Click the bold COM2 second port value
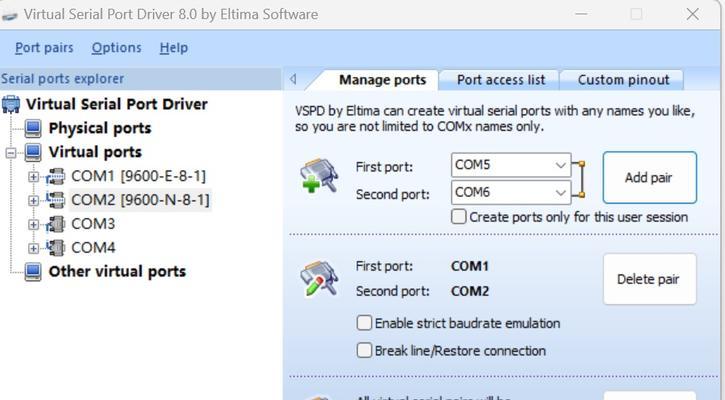 (470, 291)
